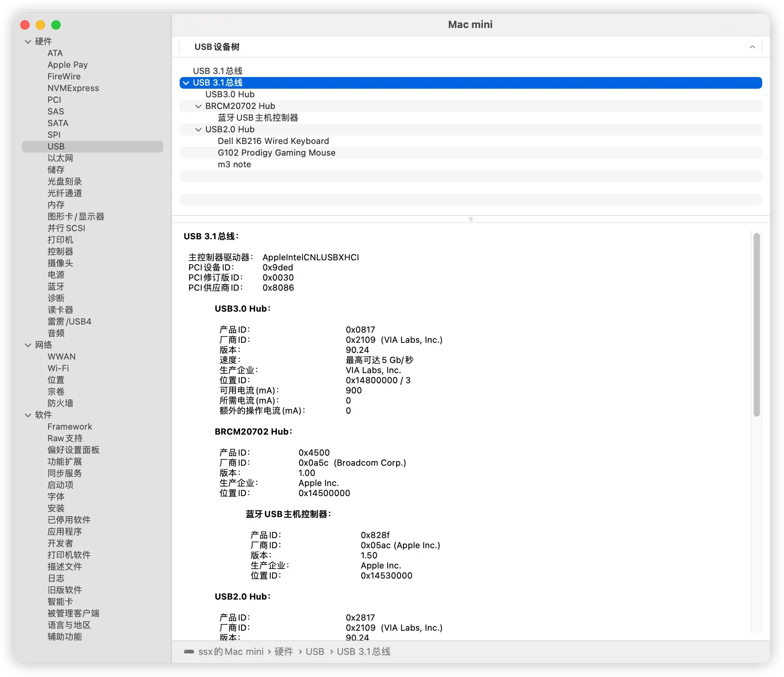Open the NVMExpress hardware section

(73, 88)
